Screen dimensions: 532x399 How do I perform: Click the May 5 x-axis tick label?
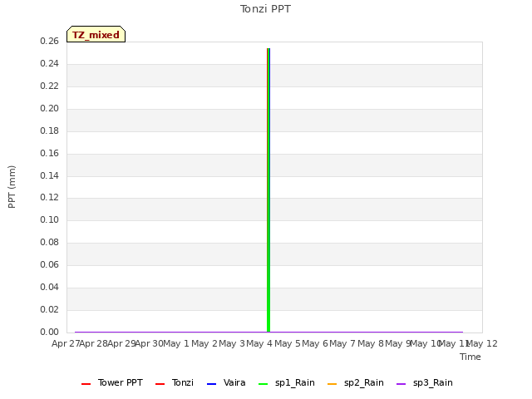(x=288, y=343)
